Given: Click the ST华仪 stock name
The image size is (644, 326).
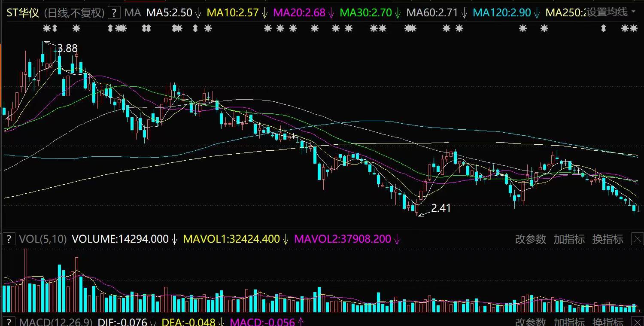Looking at the screenshot, I should 23,12.
